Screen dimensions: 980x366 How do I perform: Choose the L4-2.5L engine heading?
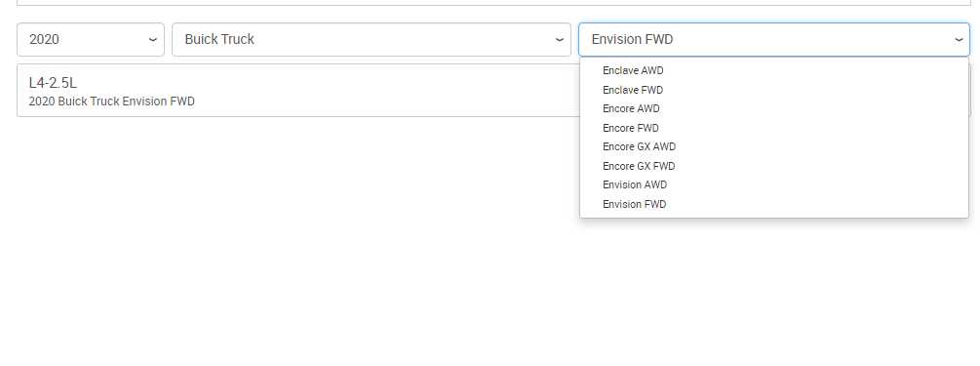point(53,83)
